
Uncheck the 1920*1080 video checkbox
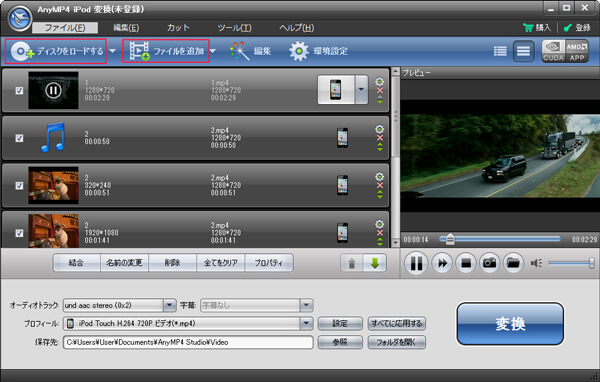pos(19,233)
